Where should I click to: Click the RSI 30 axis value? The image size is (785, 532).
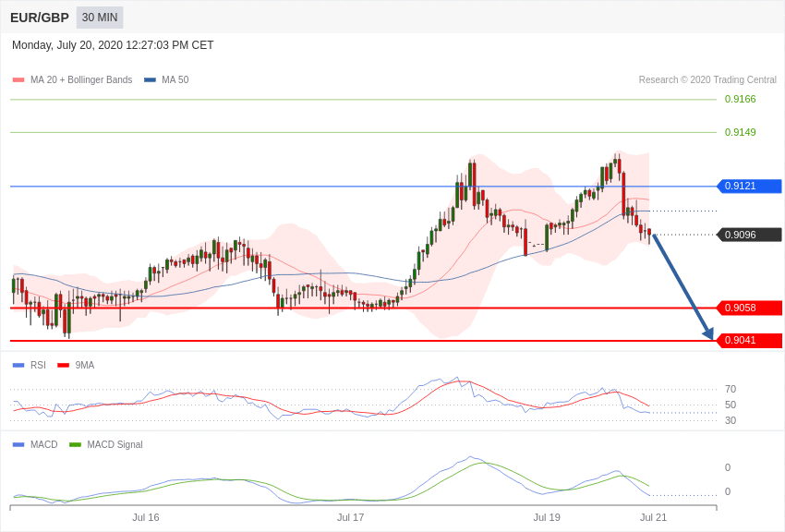(731, 420)
